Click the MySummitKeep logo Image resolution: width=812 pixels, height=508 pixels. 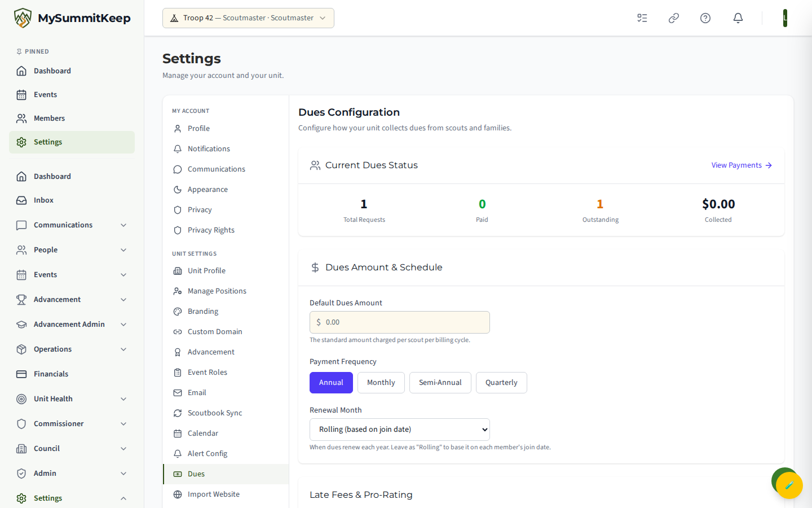pos(72,18)
